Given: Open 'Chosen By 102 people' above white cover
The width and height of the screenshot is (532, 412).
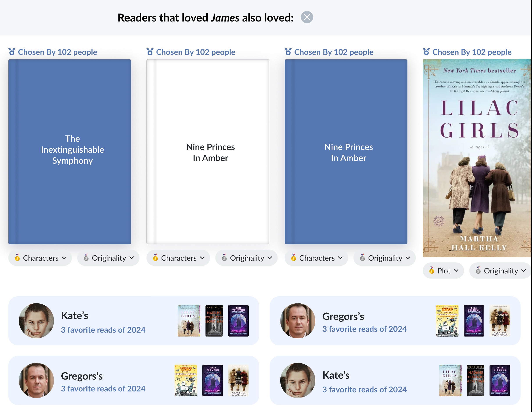Looking at the screenshot, I should click(195, 52).
